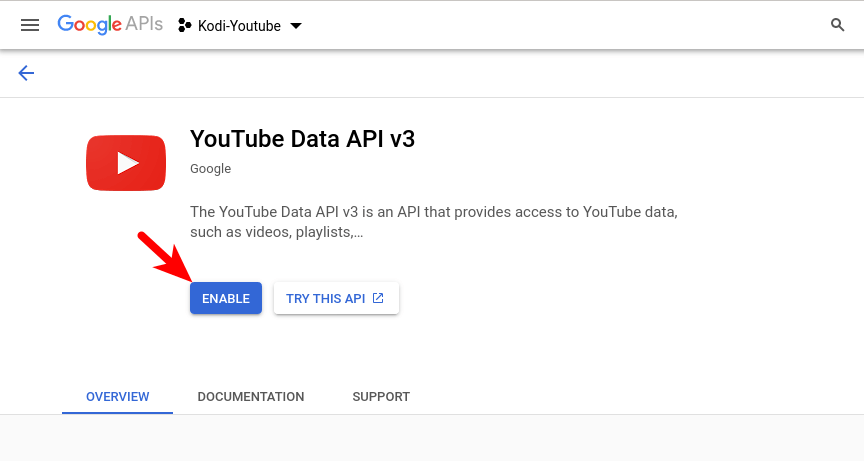864x461 pixels.
Task: Click the trailing ellipsis ending the description
Action: coord(357,233)
